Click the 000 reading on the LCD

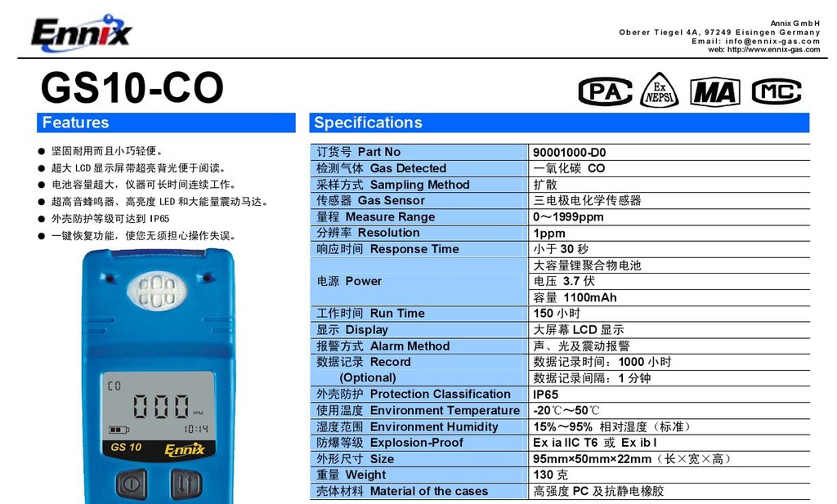click(x=161, y=406)
